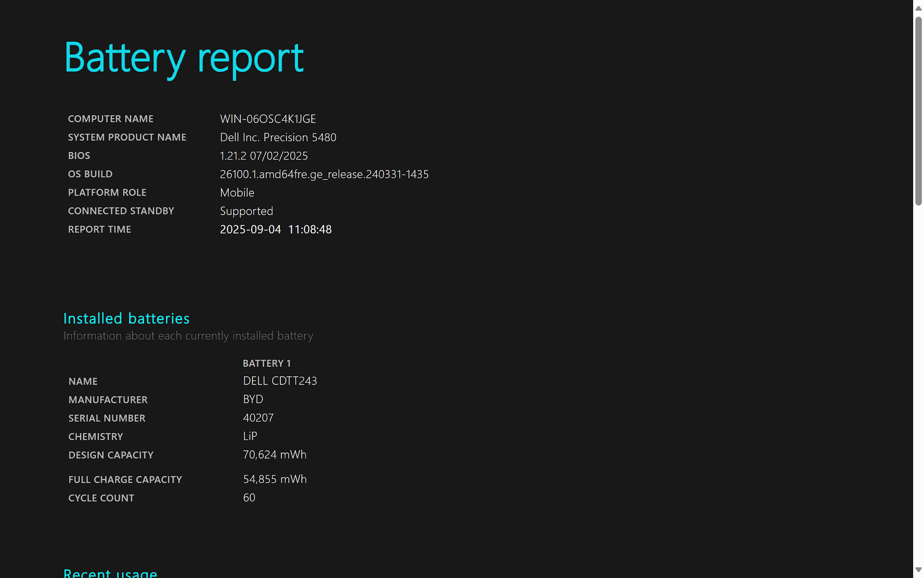
Task: Click the REPORT TIME label
Action: [x=100, y=230]
